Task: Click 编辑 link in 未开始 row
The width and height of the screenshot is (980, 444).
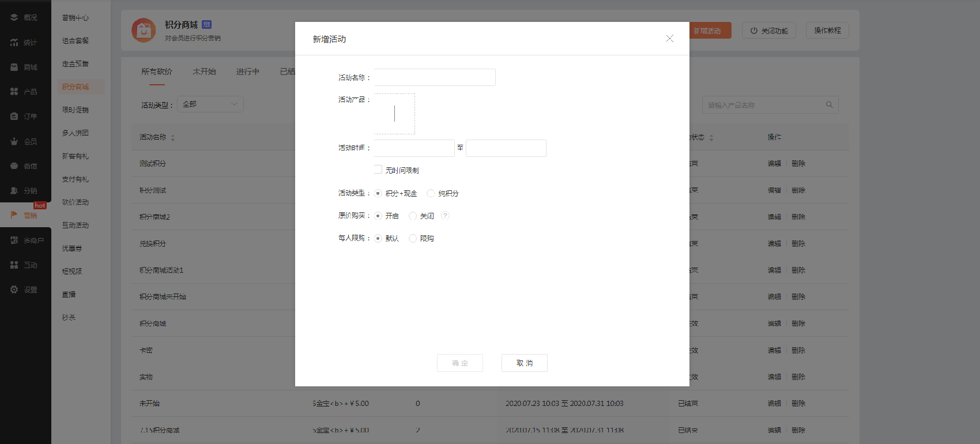Action: click(774, 404)
